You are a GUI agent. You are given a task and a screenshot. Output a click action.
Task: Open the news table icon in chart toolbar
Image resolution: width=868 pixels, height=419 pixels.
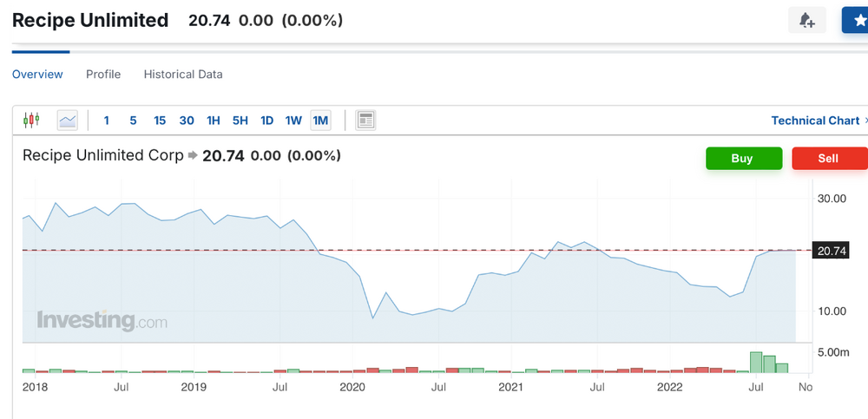point(365,120)
